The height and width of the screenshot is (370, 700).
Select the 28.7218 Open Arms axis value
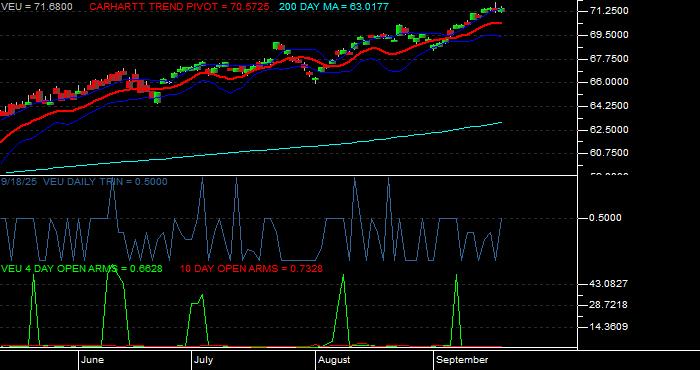[x=609, y=305]
